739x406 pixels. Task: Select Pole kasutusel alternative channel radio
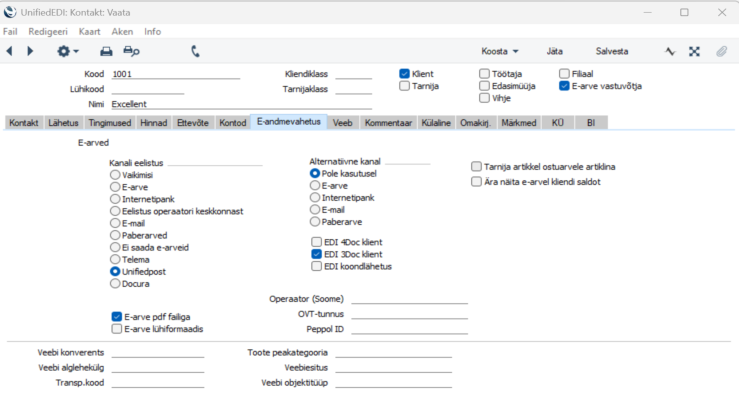point(315,173)
